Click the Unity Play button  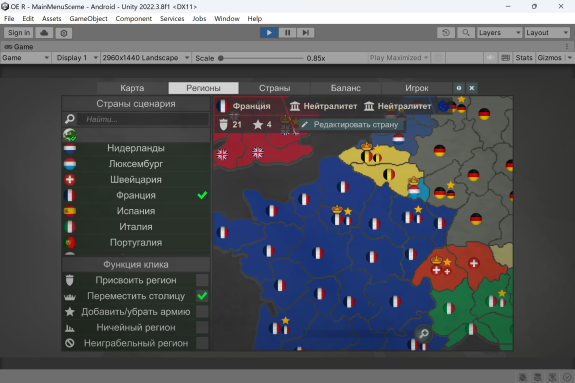(x=269, y=33)
